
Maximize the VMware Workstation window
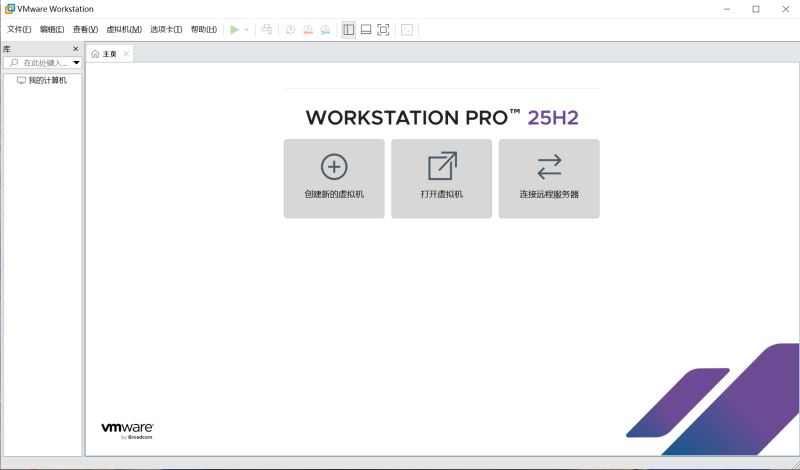pyautogui.click(x=756, y=9)
